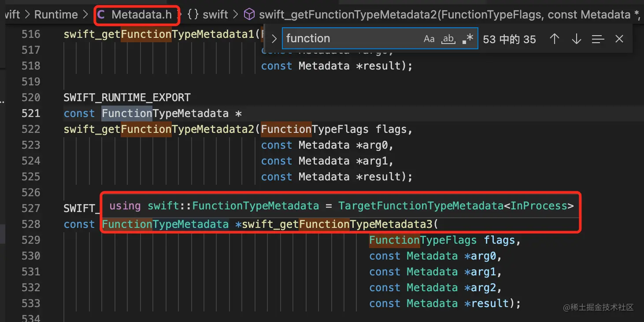The image size is (644, 322).
Task: Click the function cube symbol icon
Action: point(249,15)
